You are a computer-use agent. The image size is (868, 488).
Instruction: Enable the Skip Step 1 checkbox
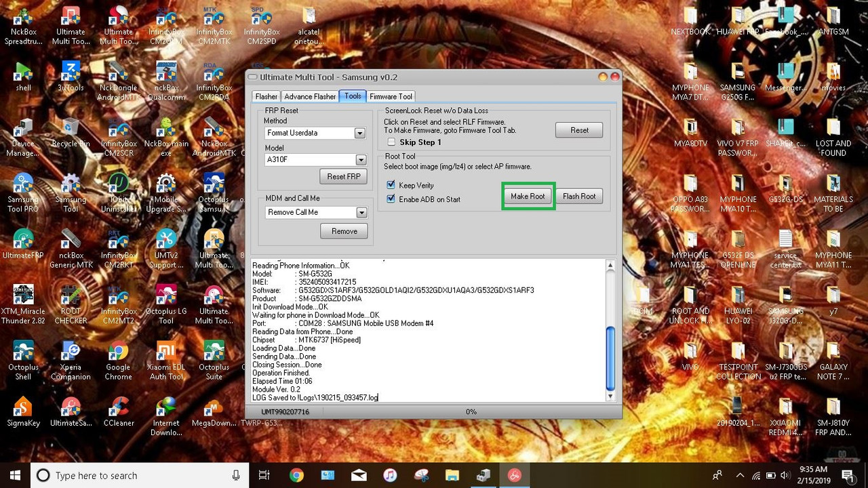[x=391, y=142]
